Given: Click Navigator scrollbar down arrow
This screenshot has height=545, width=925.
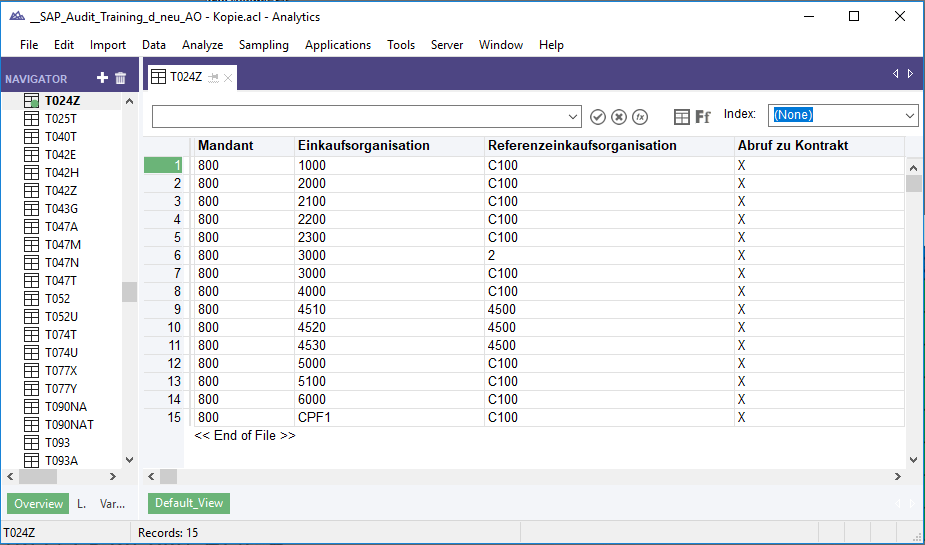Looking at the screenshot, I should [130, 460].
